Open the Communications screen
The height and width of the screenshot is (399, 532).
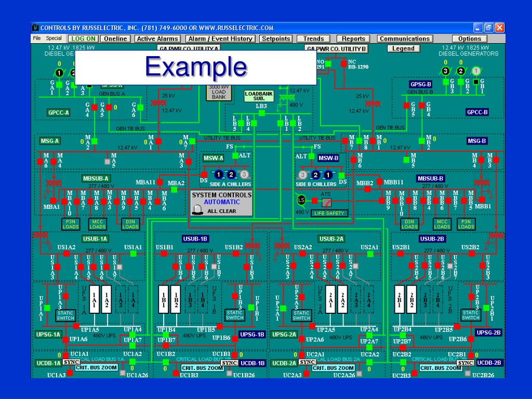pos(405,38)
